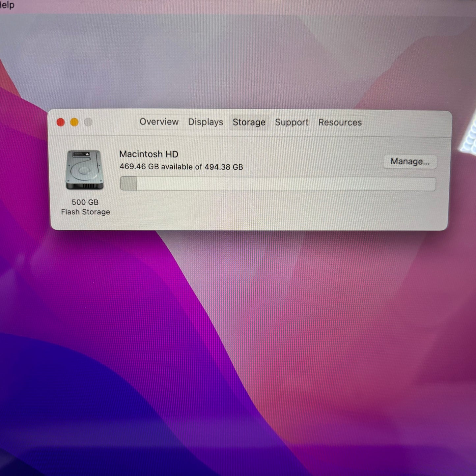Viewport: 476px width, 476px height.
Task: Go to the Support tab
Action: click(x=292, y=123)
